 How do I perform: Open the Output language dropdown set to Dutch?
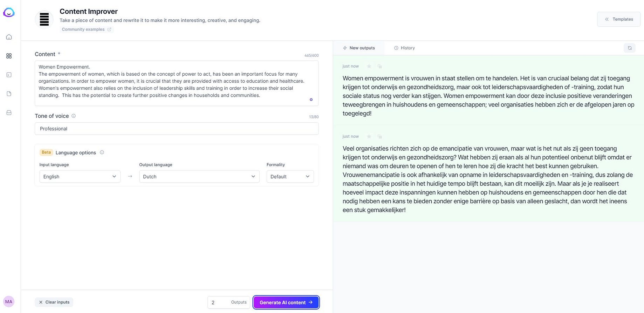pyautogui.click(x=199, y=177)
